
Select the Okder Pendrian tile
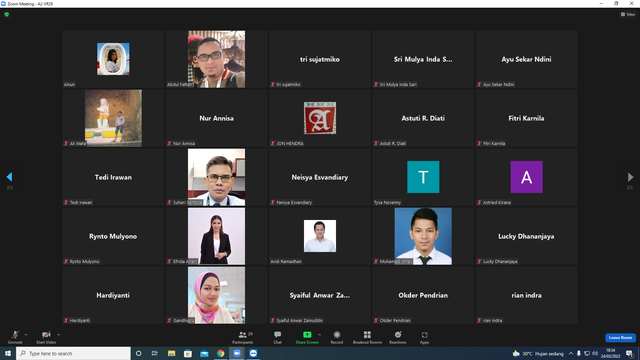pyautogui.click(x=423, y=295)
